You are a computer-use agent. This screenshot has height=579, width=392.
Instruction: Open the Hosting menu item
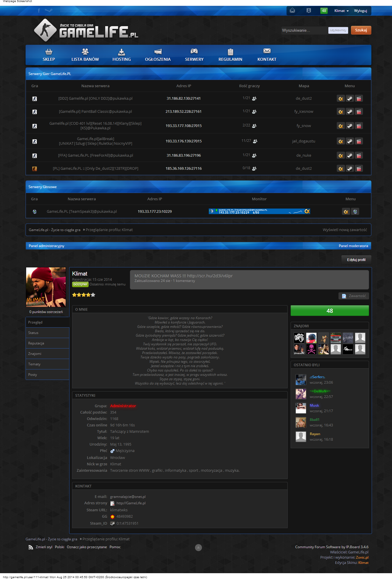121,55
